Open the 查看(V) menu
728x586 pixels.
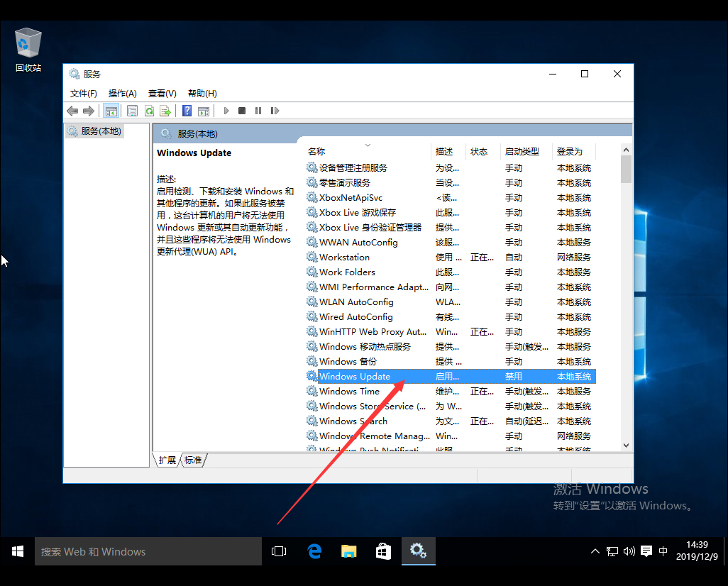point(162,93)
